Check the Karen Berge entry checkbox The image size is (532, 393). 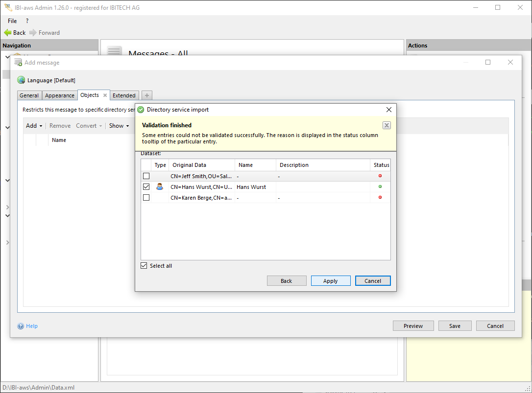pos(146,197)
